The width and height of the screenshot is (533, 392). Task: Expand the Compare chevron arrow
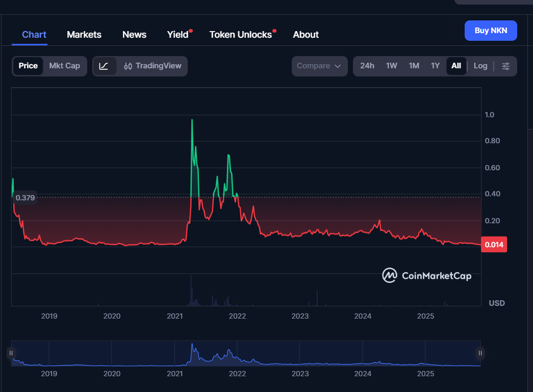tap(337, 66)
